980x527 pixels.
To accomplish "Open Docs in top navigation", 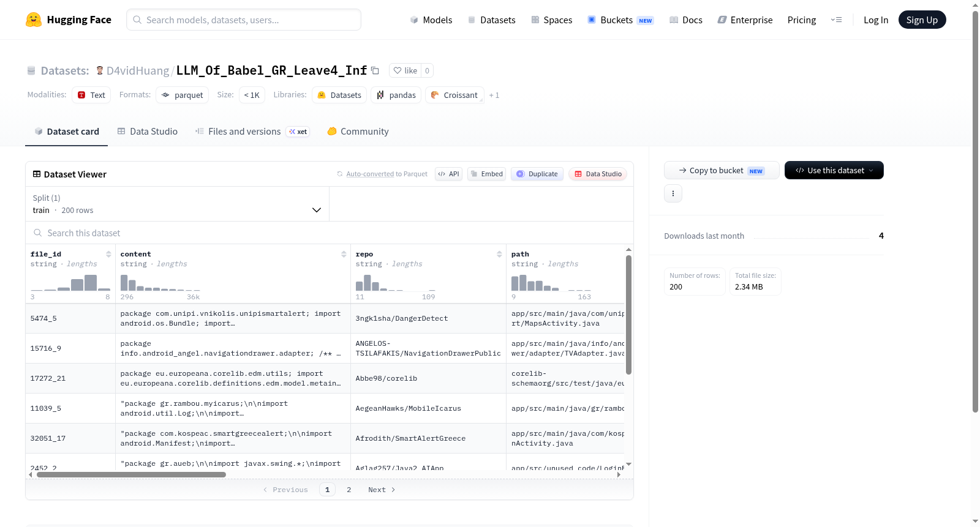I will tap(686, 20).
